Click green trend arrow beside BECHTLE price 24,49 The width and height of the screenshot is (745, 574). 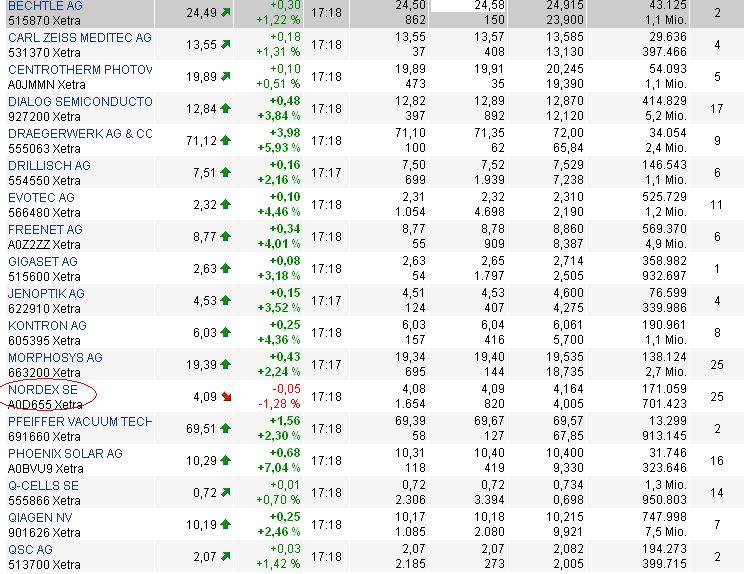point(226,12)
